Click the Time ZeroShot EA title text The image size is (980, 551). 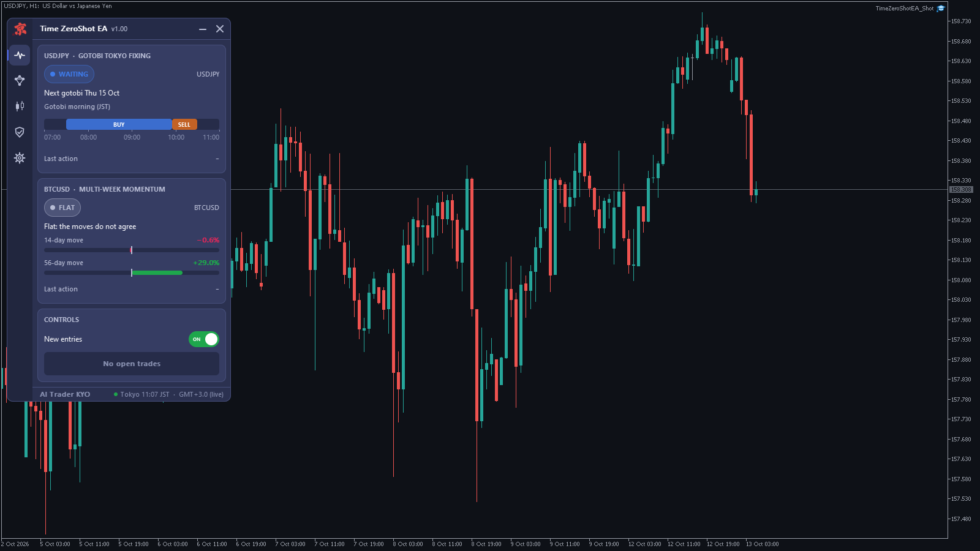click(73, 29)
